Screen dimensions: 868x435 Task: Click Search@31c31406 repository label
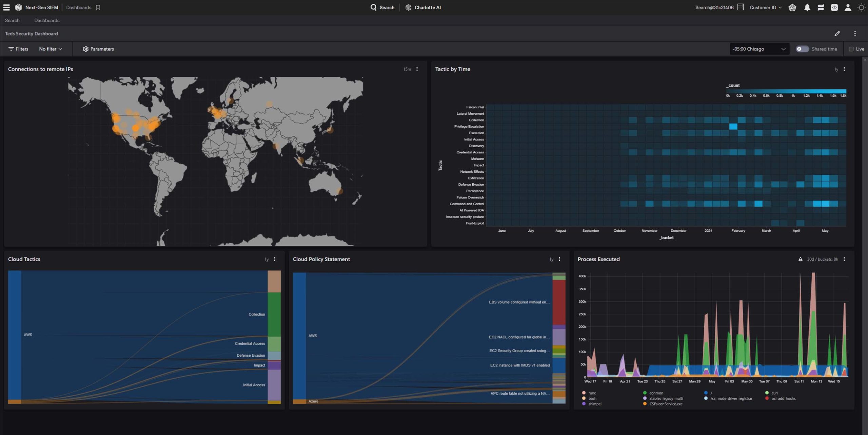(x=714, y=7)
